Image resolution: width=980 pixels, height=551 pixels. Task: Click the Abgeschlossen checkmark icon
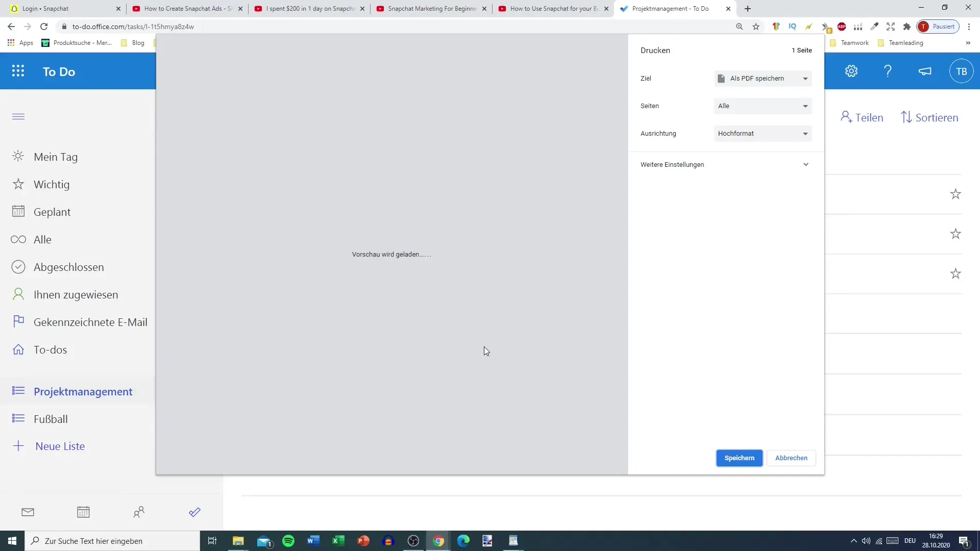pyautogui.click(x=18, y=266)
